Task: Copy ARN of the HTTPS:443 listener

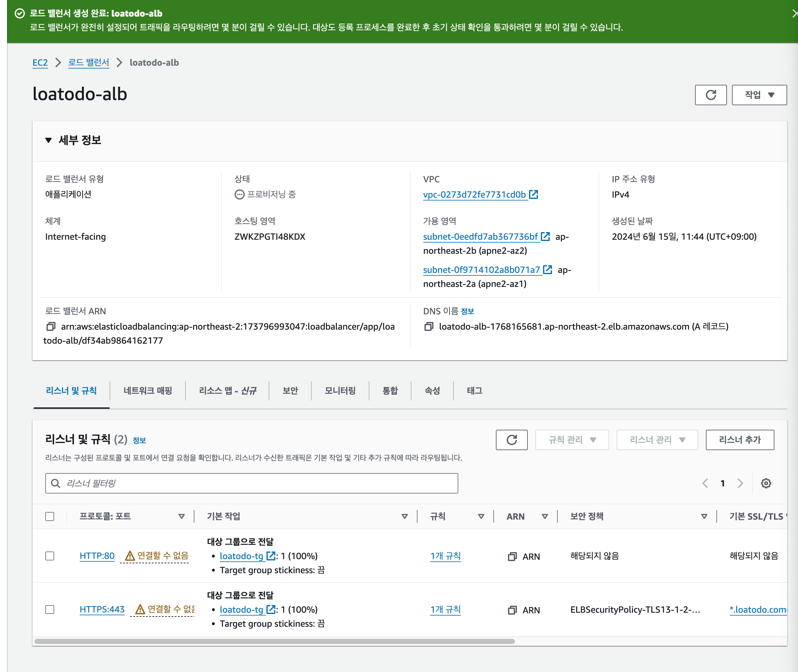Action: (512, 610)
